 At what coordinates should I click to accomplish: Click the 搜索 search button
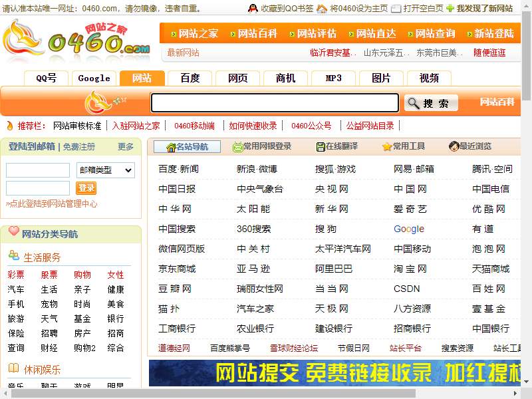click(x=431, y=103)
